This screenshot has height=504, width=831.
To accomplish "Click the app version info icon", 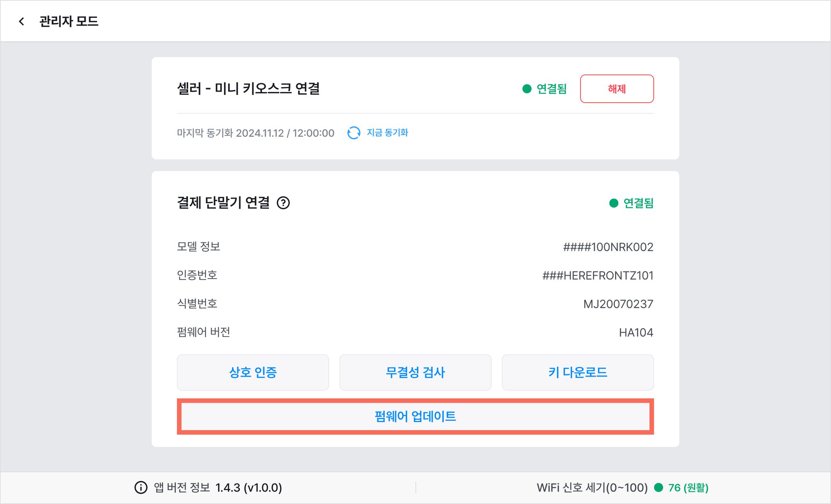I will pyautogui.click(x=141, y=487).
